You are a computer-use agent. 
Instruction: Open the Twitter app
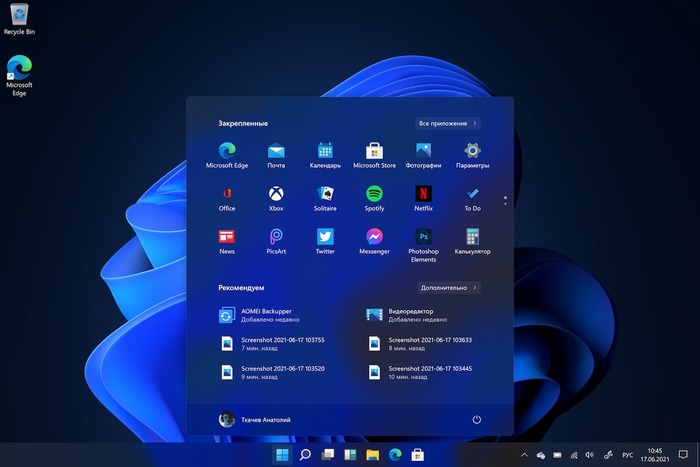(325, 241)
